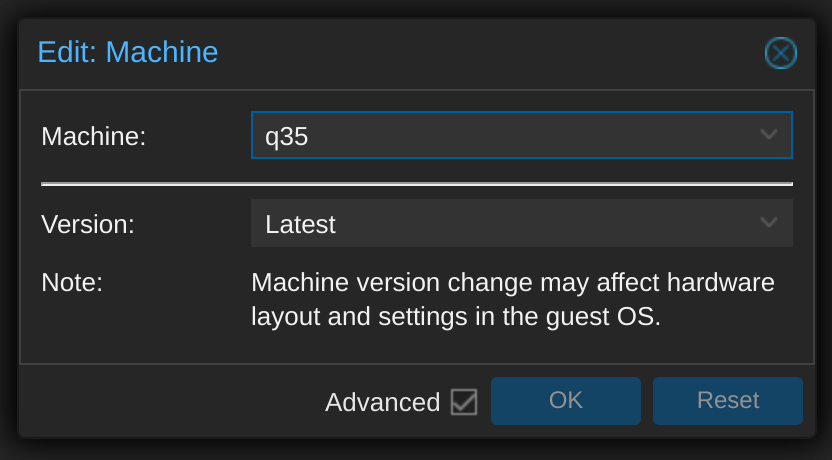Click the Advanced label text
832x460 pixels.
point(382,402)
